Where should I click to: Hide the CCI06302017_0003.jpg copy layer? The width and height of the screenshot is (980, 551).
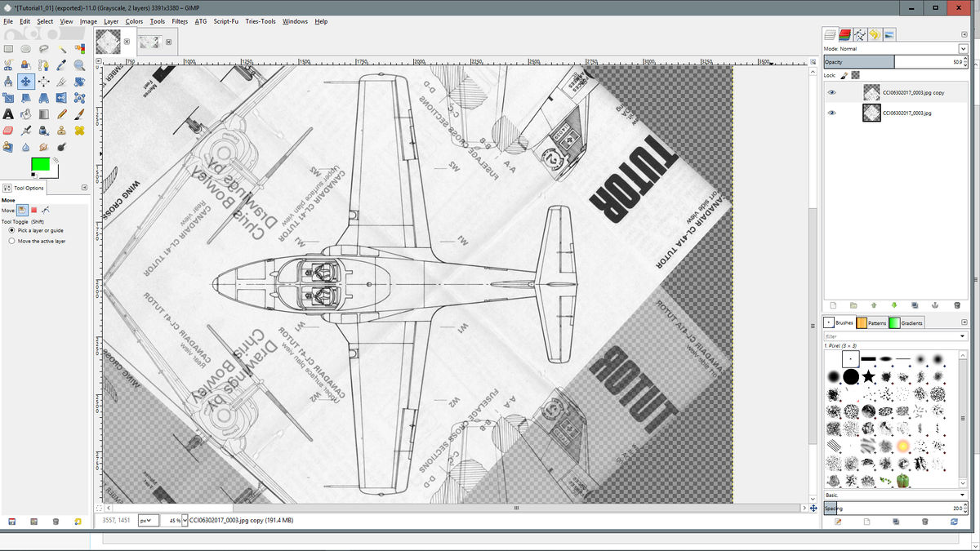pyautogui.click(x=831, y=91)
